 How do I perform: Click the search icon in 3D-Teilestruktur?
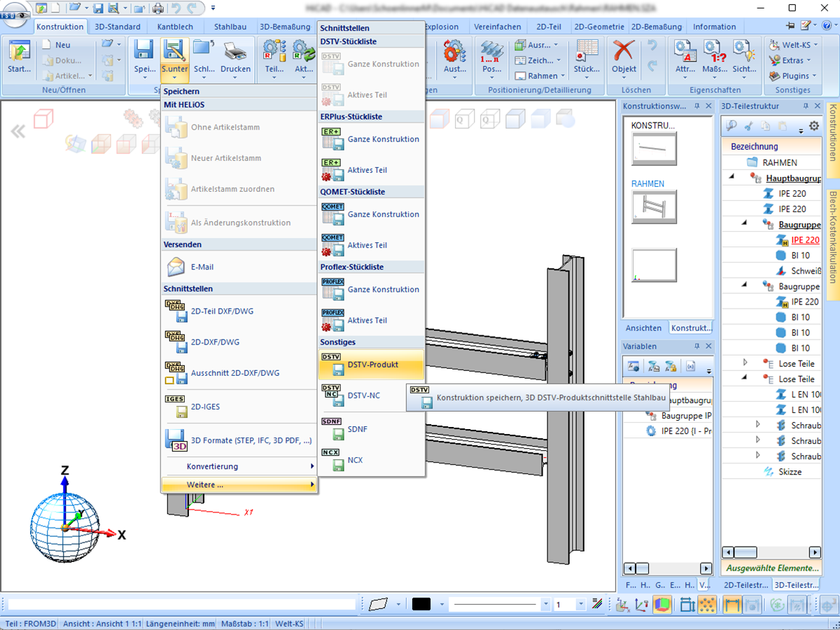731,126
